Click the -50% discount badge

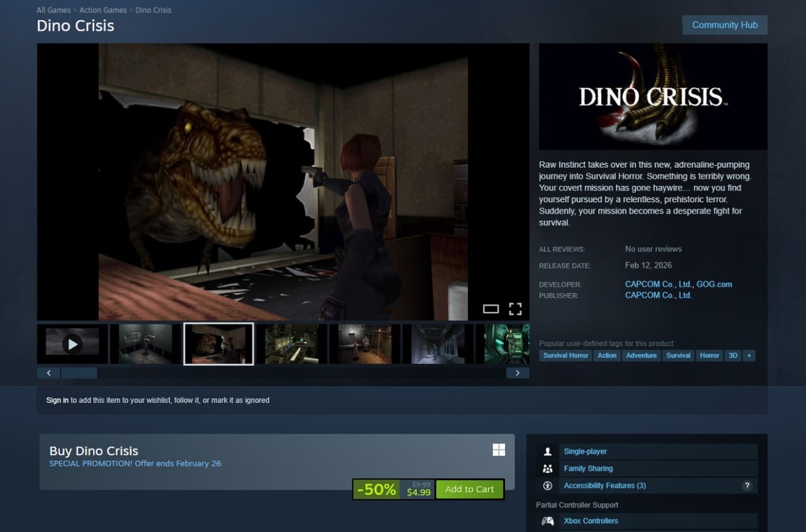(376, 489)
